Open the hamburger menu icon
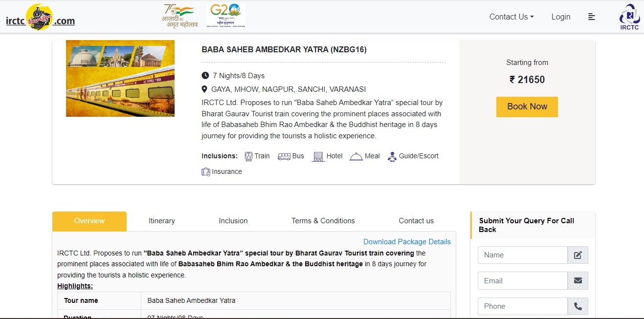 (591, 17)
